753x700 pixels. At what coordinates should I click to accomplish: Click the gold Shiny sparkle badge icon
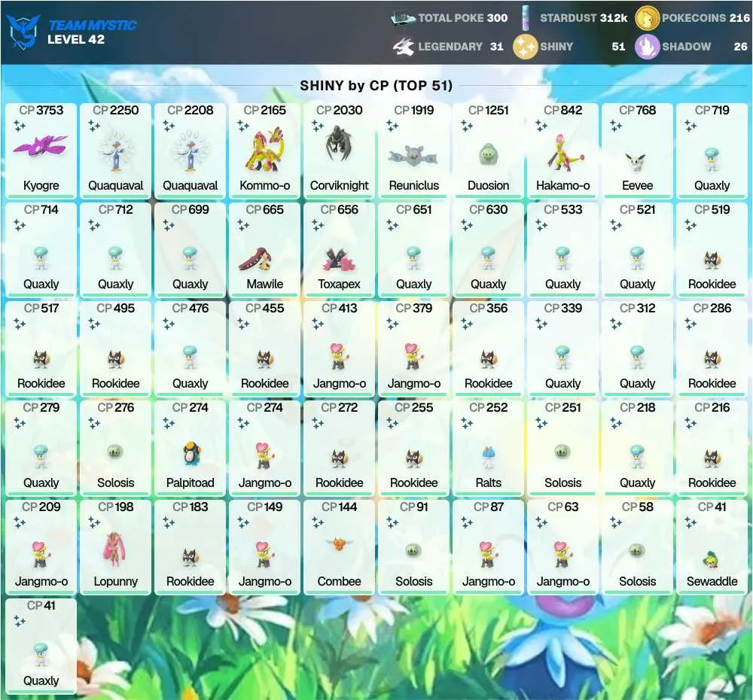(x=525, y=47)
